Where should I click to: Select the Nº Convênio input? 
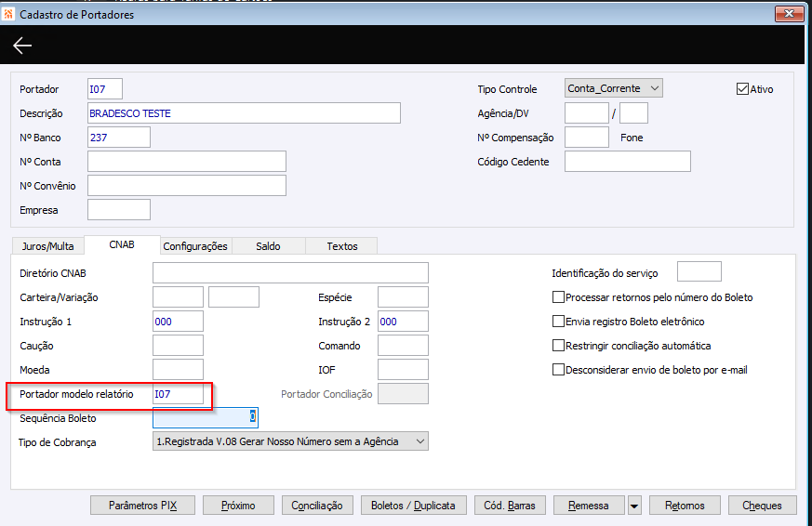(187, 186)
